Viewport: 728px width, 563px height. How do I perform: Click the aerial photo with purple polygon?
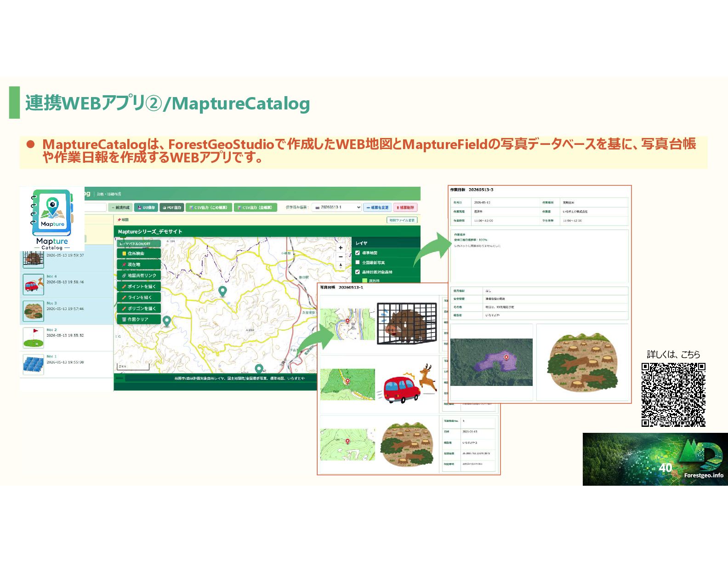point(491,362)
